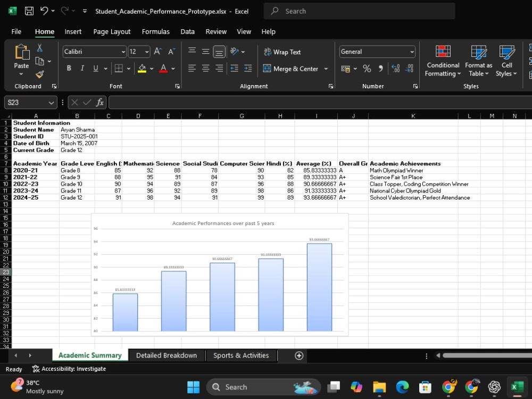Toggle Wrap Text
This screenshot has width=532, height=399.
tap(282, 52)
